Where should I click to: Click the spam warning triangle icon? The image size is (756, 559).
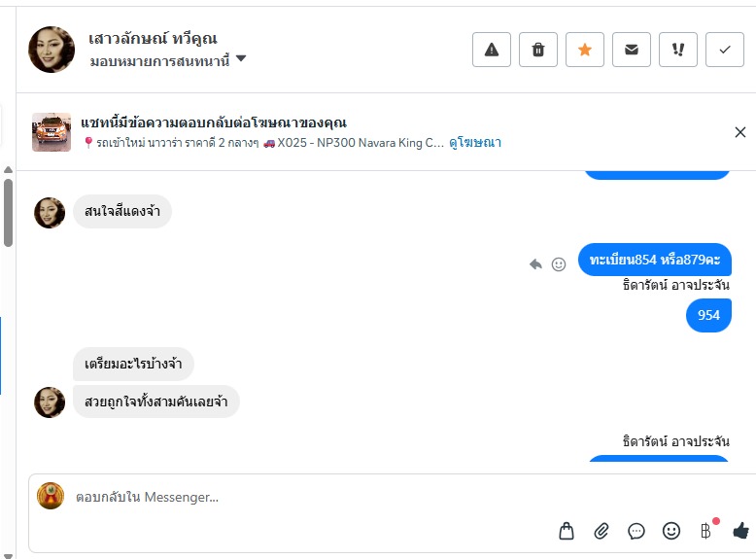pyautogui.click(x=492, y=50)
